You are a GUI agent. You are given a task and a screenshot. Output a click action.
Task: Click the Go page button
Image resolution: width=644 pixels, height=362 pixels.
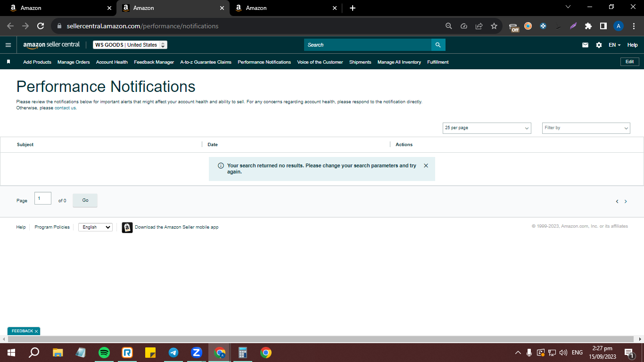(85, 200)
